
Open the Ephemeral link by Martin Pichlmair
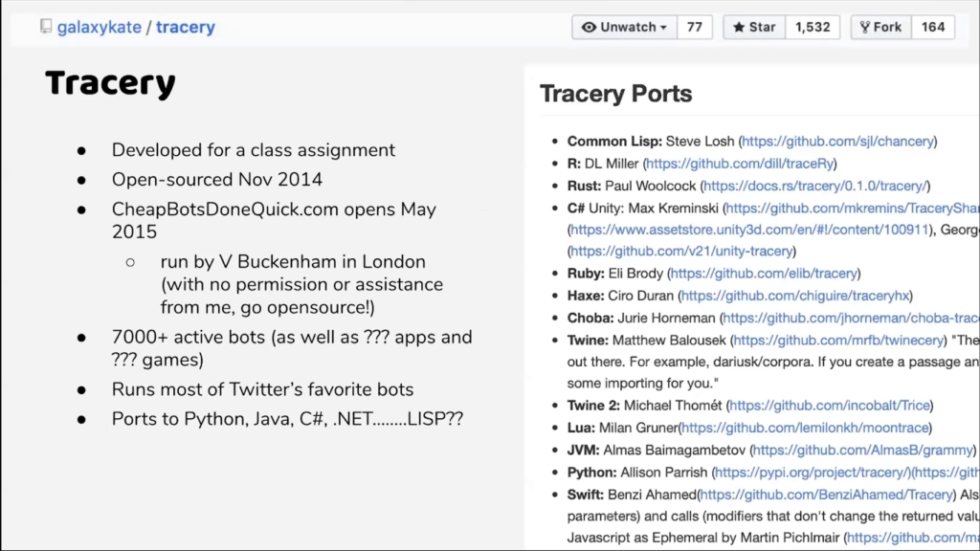coord(913,538)
